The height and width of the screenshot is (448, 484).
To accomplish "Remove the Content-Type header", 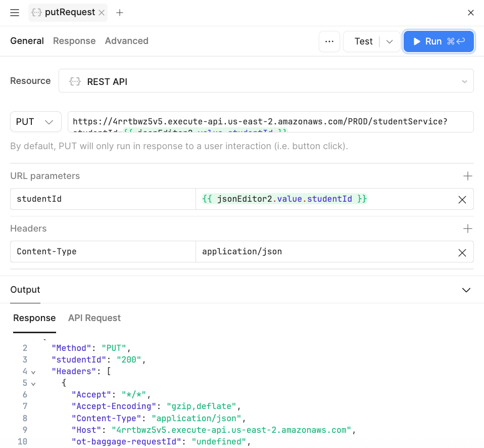I will coord(462,252).
